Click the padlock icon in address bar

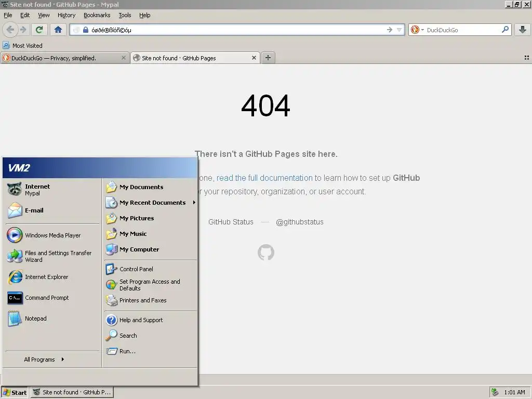[x=86, y=30]
